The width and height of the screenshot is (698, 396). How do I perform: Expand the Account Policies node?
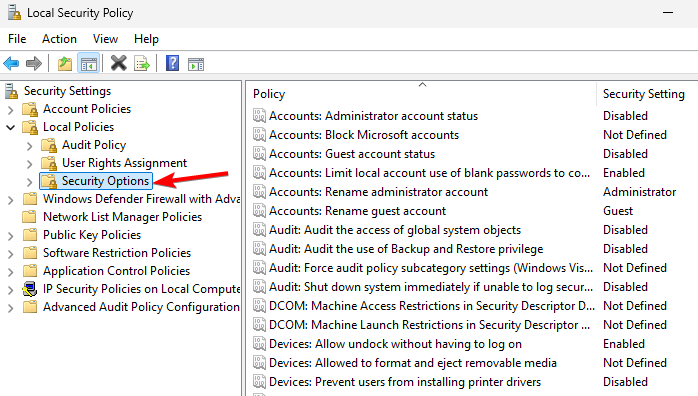[x=11, y=109]
